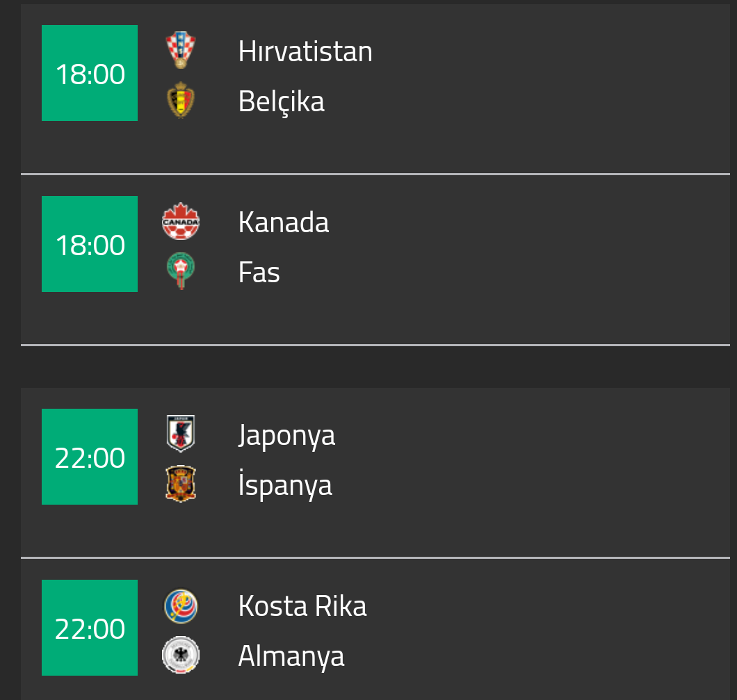
Task: Click the 18:00 time box for Hırvatistan-Belçika
Action: [x=90, y=73]
